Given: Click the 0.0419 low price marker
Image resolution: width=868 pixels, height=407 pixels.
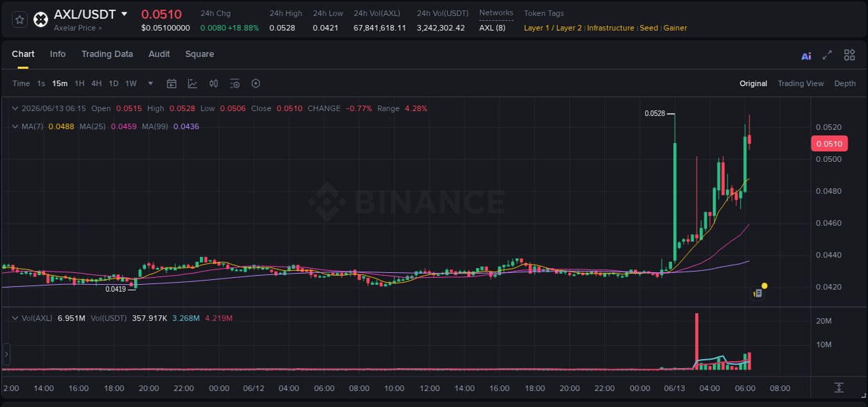Looking at the screenshot, I should [115, 289].
